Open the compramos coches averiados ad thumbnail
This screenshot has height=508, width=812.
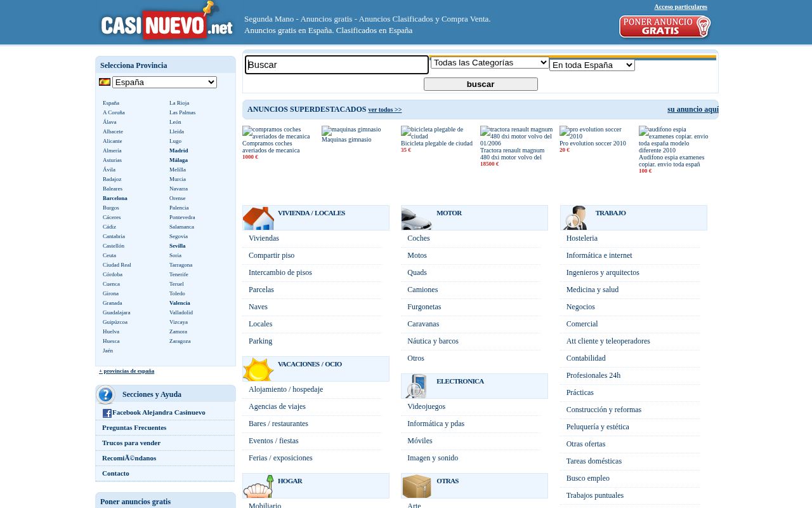coord(278,133)
